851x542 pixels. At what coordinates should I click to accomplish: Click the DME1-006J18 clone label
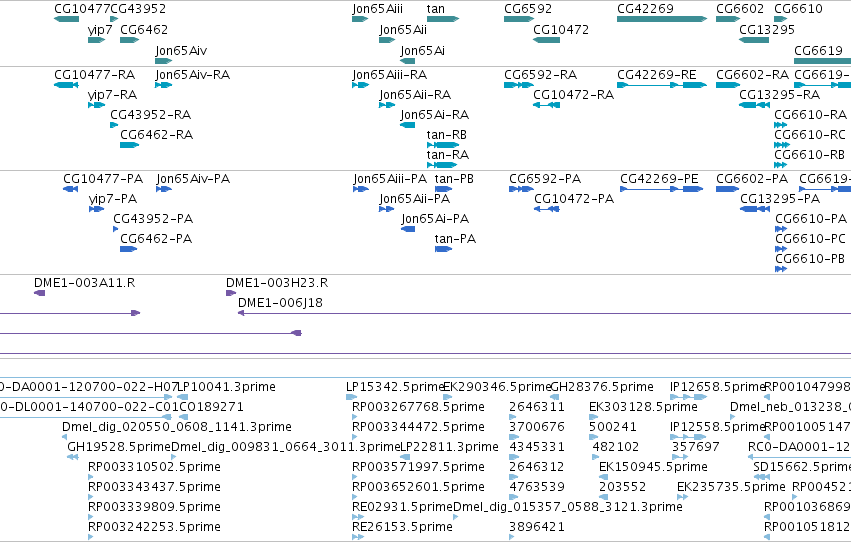click(x=281, y=303)
